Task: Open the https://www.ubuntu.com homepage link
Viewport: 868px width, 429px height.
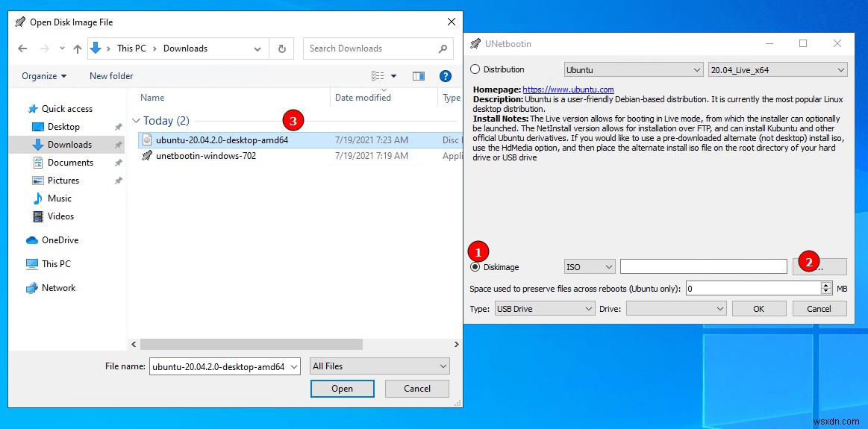Action: pos(568,89)
